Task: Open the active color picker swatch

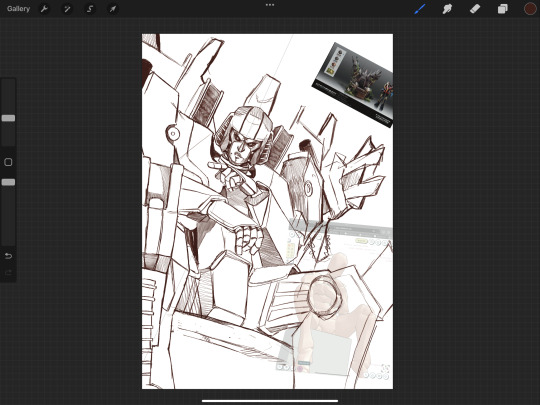Action: pyautogui.click(x=530, y=9)
